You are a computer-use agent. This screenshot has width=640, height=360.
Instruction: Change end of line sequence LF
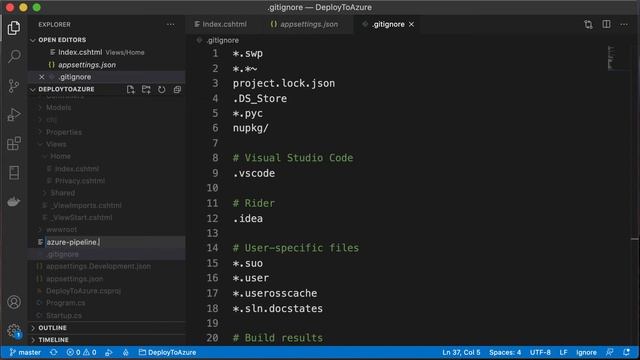click(563, 352)
